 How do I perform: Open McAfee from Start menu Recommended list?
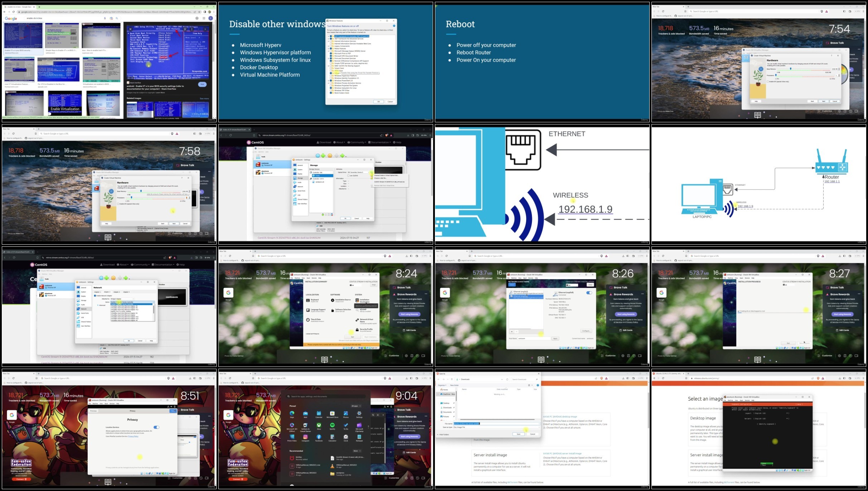pyautogui.click(x=299, y=458)
